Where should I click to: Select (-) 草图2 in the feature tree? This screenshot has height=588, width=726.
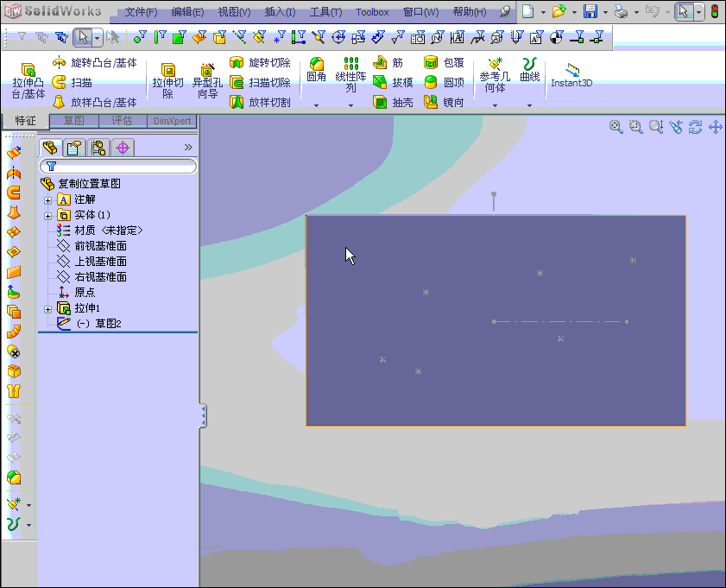click(90, 323)
